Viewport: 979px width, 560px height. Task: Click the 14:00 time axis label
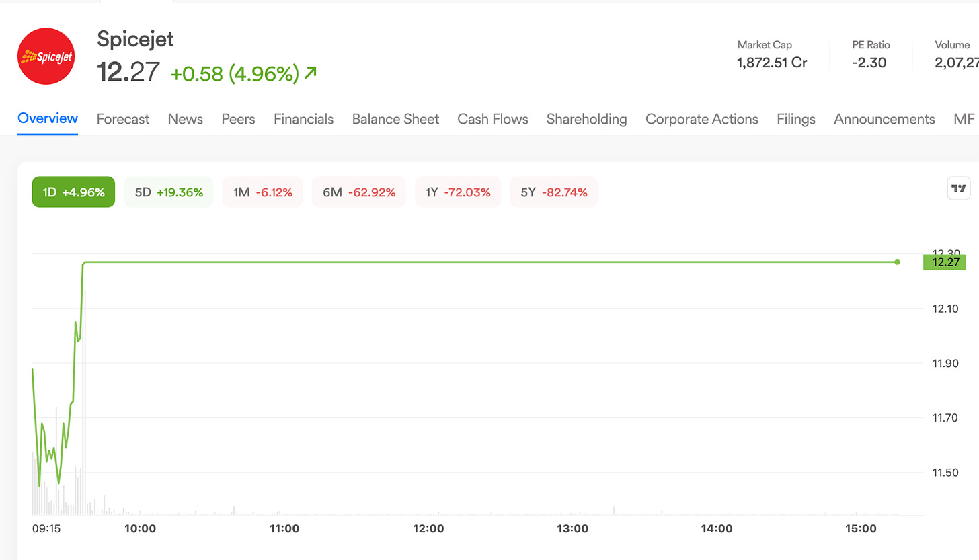(x=717, y=529)
